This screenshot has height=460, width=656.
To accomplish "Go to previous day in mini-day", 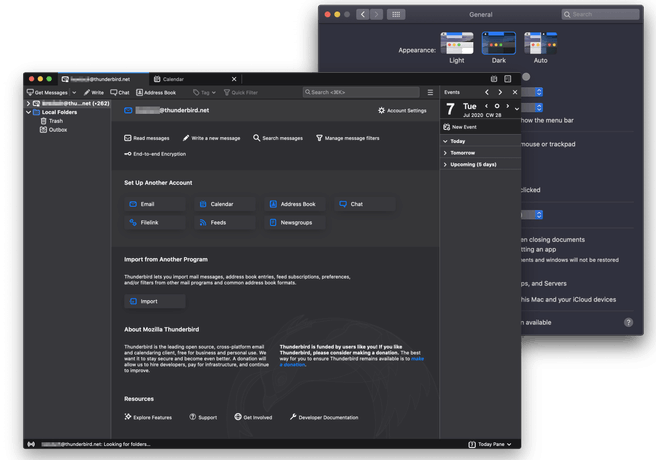I will click(x=486, y=106).
